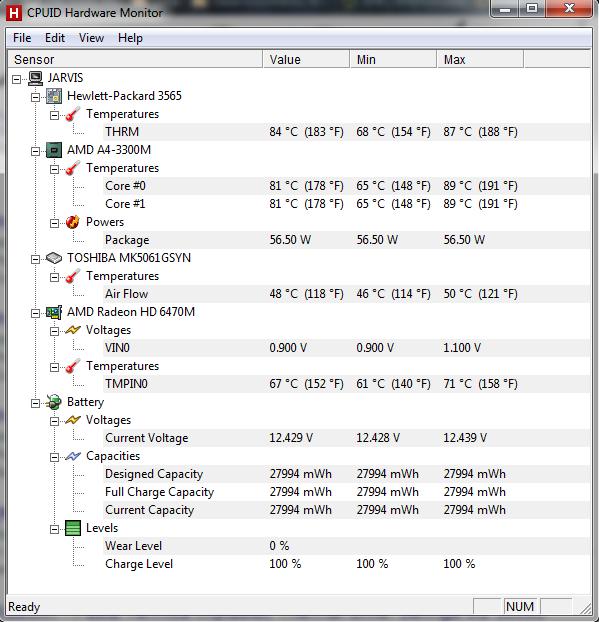Screen dimensions: 599x622
Task: Select the Current Voltage row
Action: pos(346,438)
